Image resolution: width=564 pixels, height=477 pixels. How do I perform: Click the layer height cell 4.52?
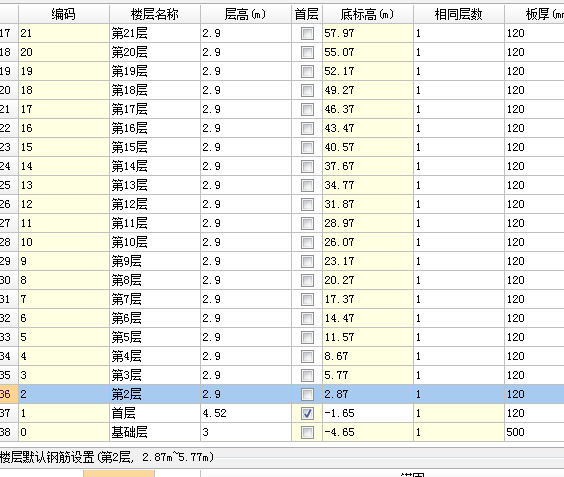click(x=246, y=413)
